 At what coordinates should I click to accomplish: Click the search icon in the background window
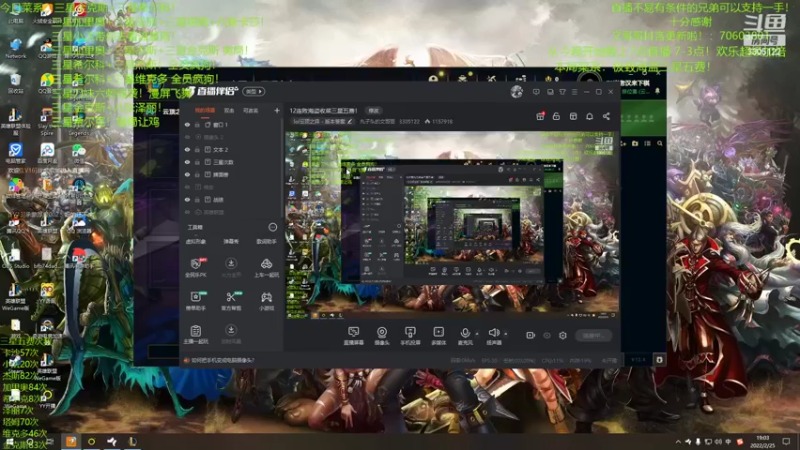click(x=660, y=144)
